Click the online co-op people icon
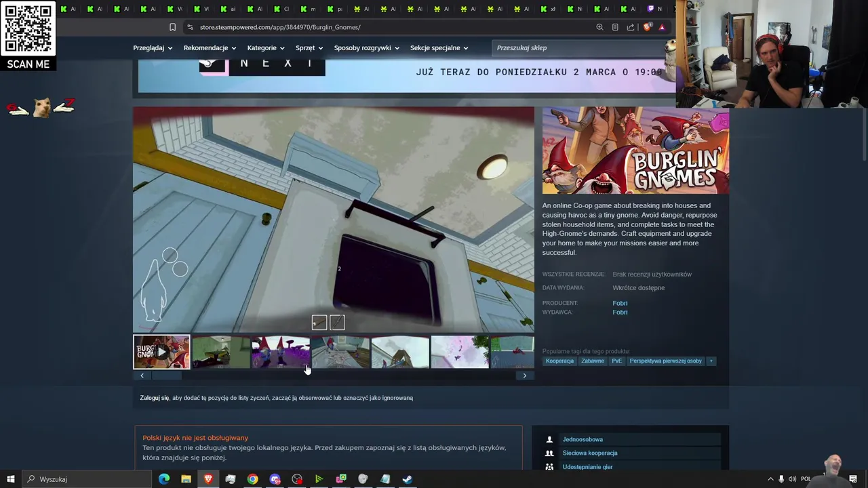 [549, 453]
